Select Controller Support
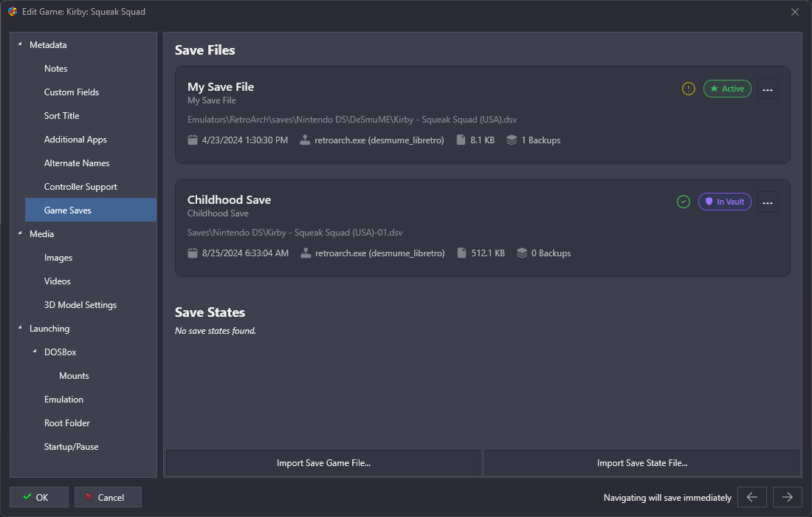 click(80, 187)
